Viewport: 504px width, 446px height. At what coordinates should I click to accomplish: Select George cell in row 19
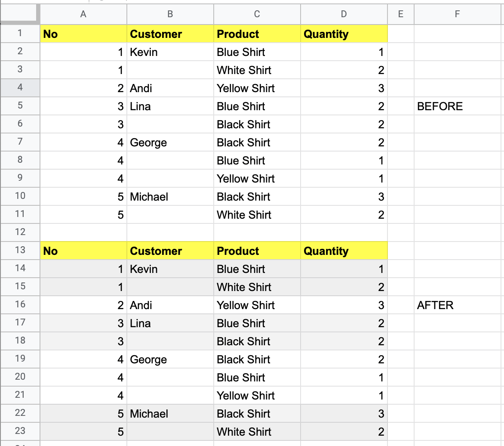pos(170,359)
